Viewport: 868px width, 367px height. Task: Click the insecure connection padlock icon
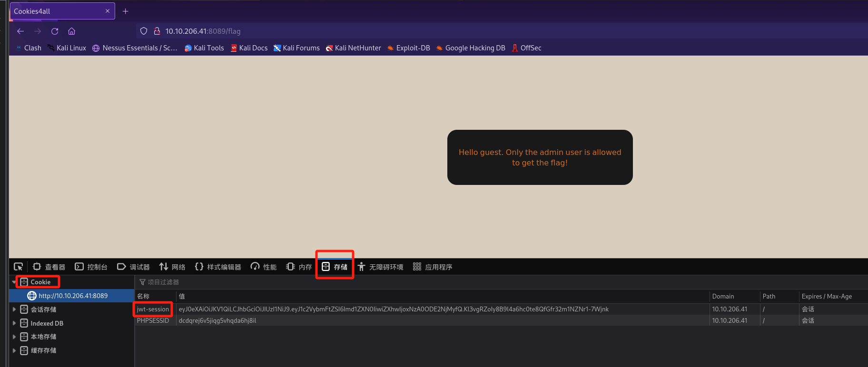(157, 31)
